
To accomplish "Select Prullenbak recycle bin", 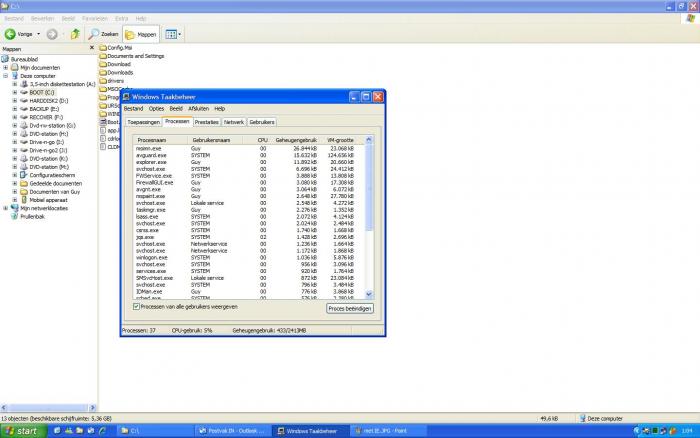I will 32,217.
